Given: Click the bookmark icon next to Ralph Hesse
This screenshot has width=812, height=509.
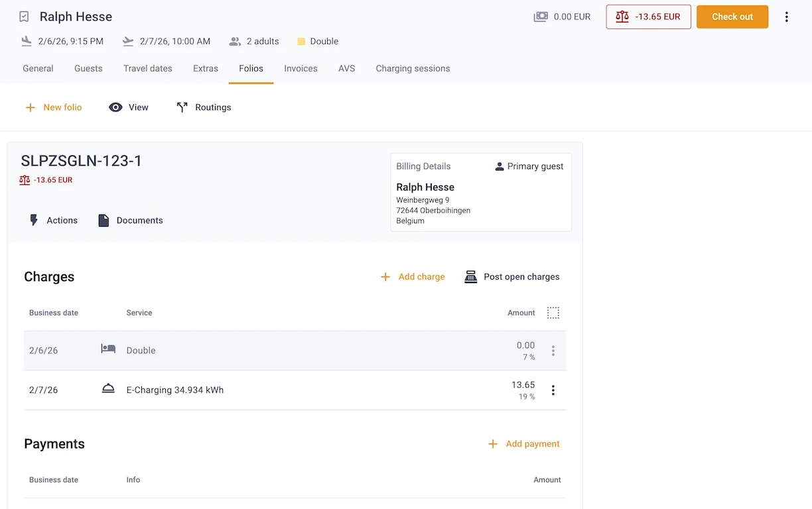Looking at the screenshot, I should (24, 17).
